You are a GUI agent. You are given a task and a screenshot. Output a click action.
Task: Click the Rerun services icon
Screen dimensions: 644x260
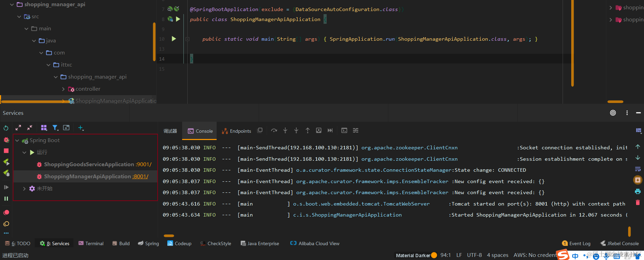pyautogui.click(x=6, y=128)
